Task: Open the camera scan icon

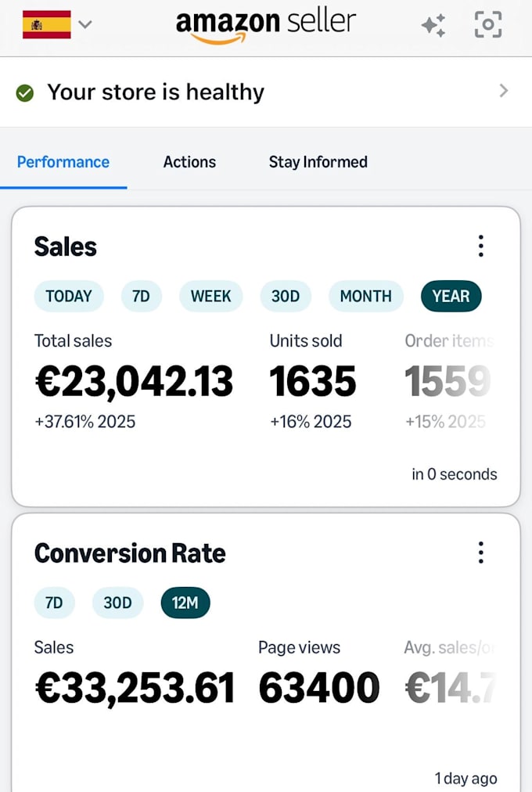Action: click(488, 24)
